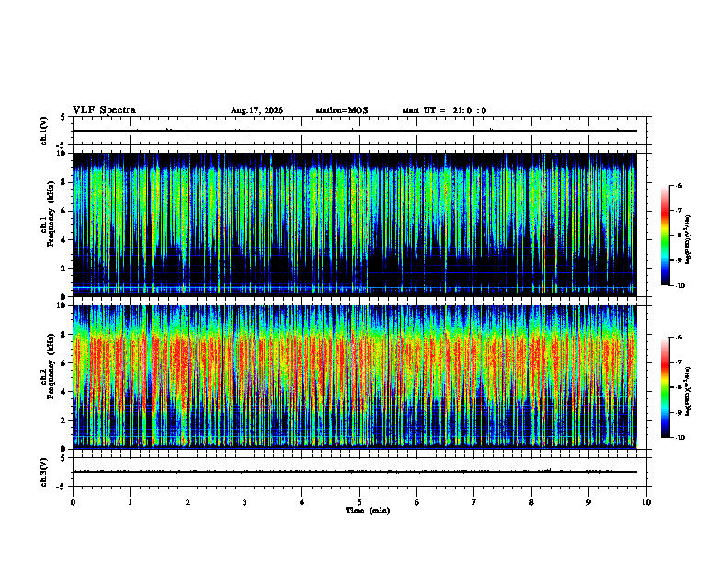
Task: Click the "1" tick on the time axis
Action: (130, 502)
